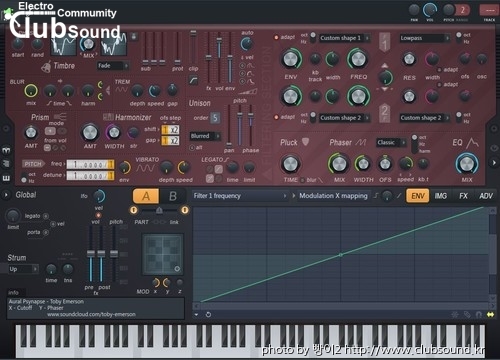
Task: Open the Blurred unison type dropdown
Action: 205,136
